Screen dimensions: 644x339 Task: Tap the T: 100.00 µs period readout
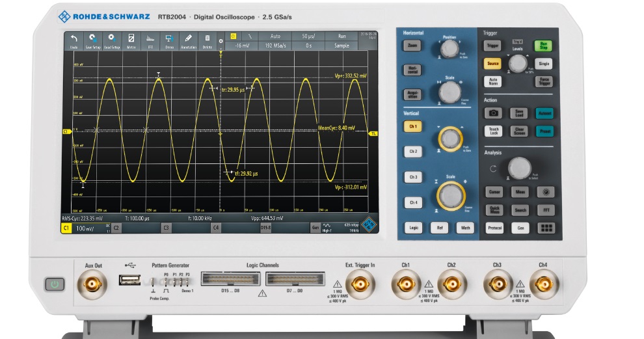pyautogui.click(x=137, y=218)
